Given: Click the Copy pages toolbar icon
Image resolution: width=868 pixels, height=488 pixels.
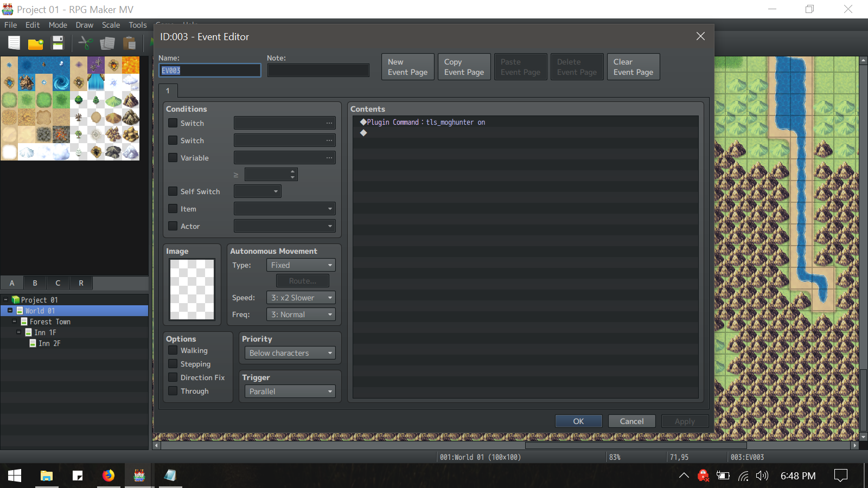Looking at the screenshot, I should [x=107, y=43].
